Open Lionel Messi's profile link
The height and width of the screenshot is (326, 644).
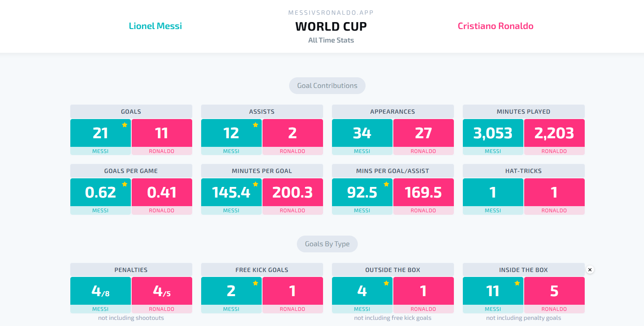pos(155,26)
